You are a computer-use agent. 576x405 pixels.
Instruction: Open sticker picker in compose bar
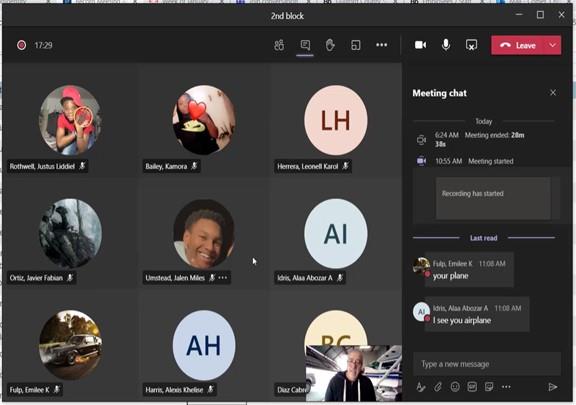489,387
